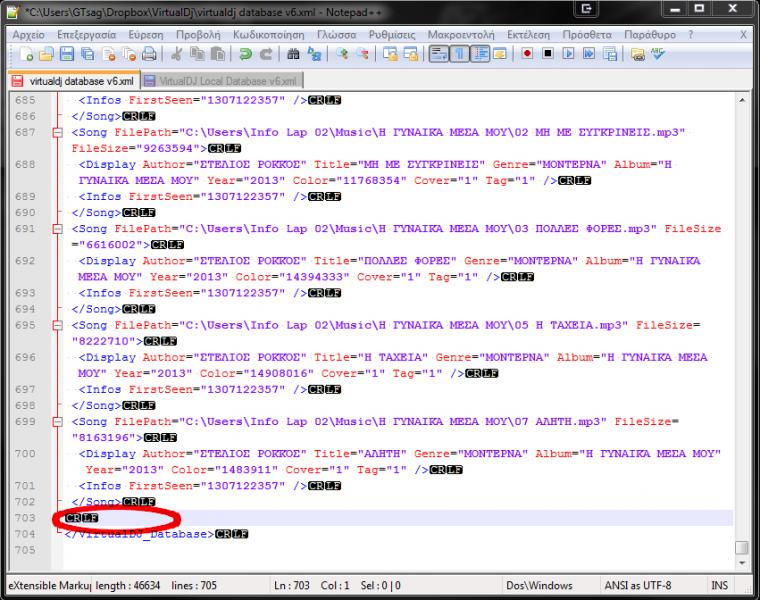
Task: Open the Γλώσσα menu
Action: [x=336, y=35]
